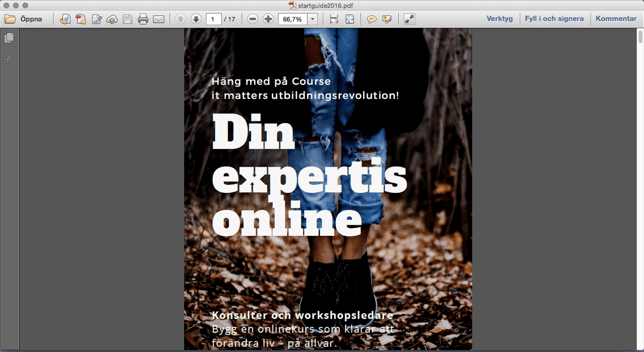Click the Öppna (open file) button
The height and width of the screenshot is (352, 644).
click(24, 19)
